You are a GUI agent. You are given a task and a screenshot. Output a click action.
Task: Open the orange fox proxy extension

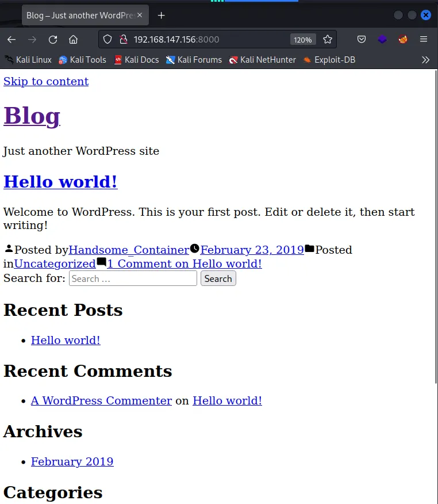[403, 40]
